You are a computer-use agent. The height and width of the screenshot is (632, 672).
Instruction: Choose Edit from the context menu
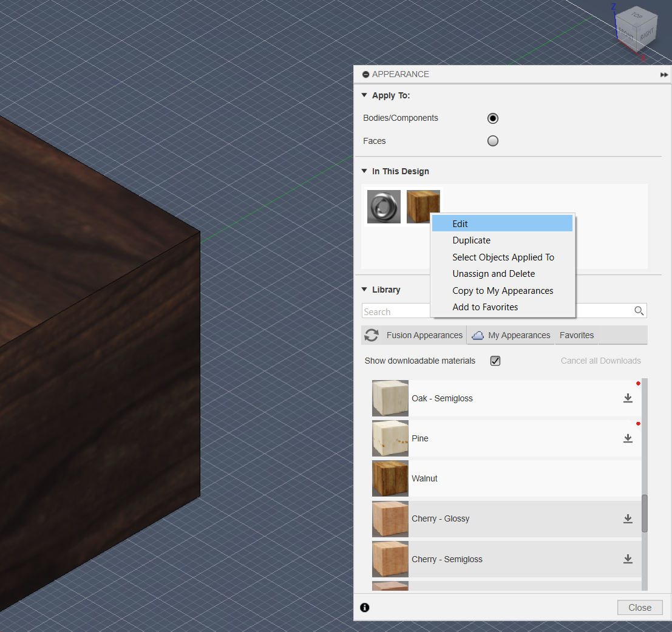460,223
